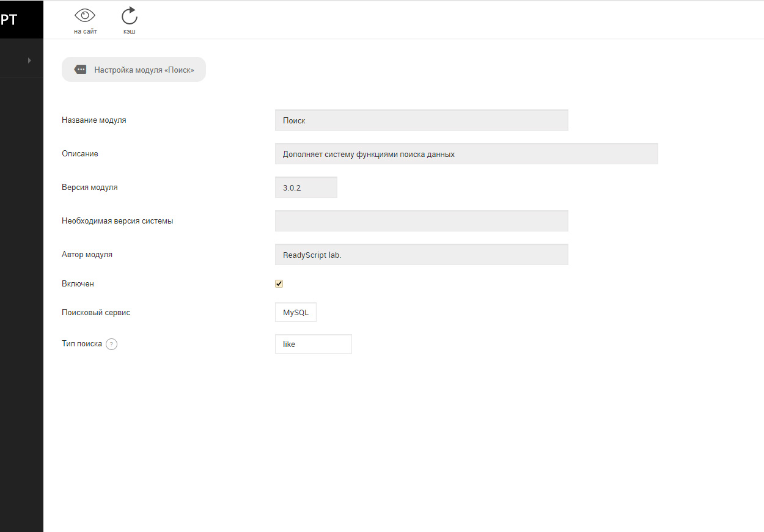764x532 pixels.
Task: Click the «кэш» text label
Action: (130, 31)
